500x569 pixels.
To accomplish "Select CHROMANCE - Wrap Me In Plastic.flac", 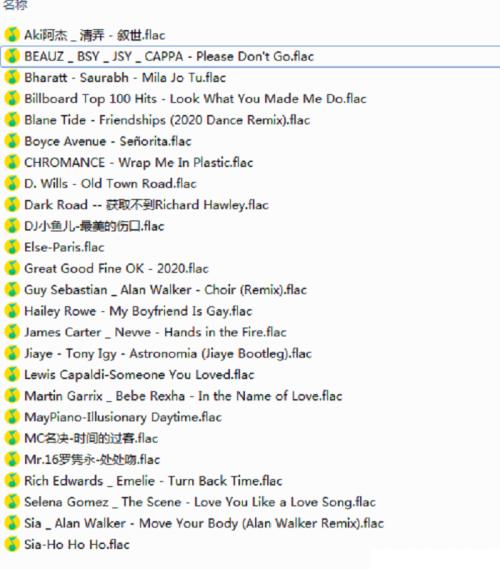I will pos(139,163).
